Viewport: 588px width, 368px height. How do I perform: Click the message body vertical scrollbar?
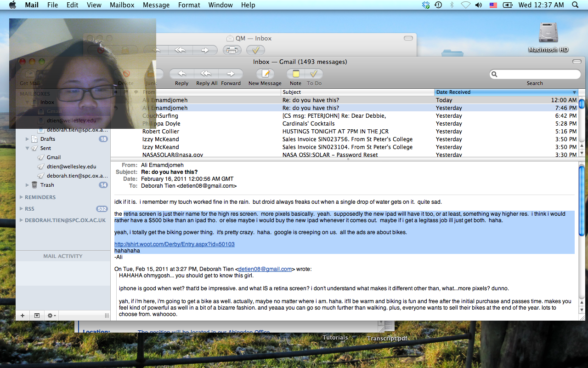point(581,230)
